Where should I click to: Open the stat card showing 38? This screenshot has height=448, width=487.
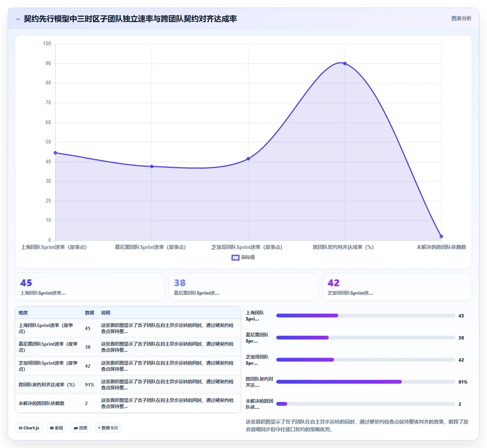coord(243,287)
